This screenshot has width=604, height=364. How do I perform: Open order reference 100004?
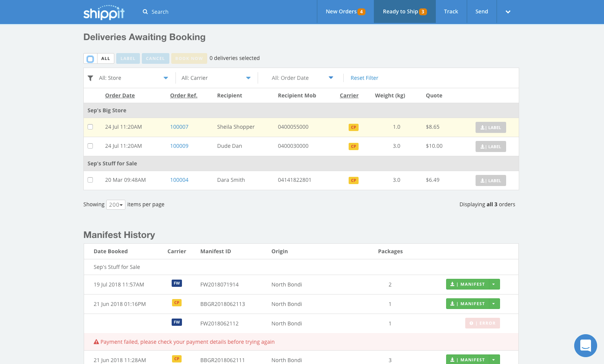(179, 180)
